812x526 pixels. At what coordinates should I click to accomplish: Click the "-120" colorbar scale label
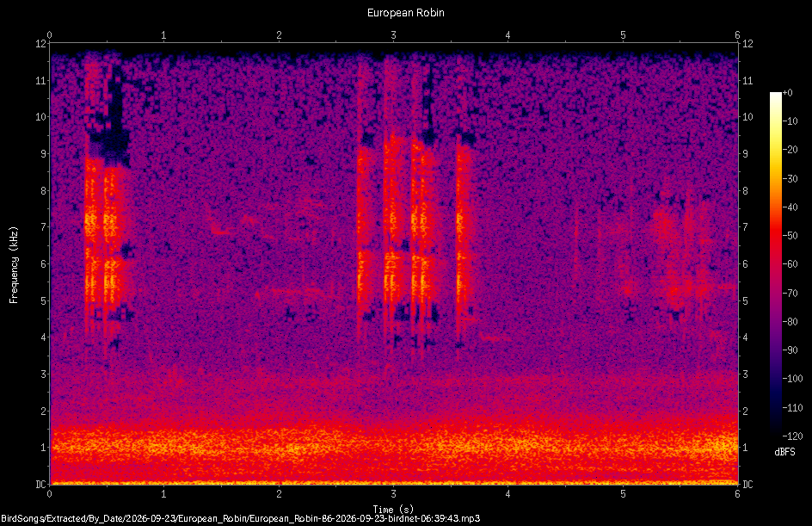coord(792,436)
